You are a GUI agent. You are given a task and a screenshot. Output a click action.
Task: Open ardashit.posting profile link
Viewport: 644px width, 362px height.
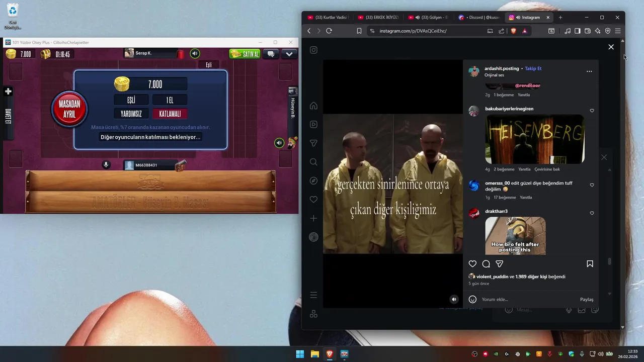pos(502,68)
